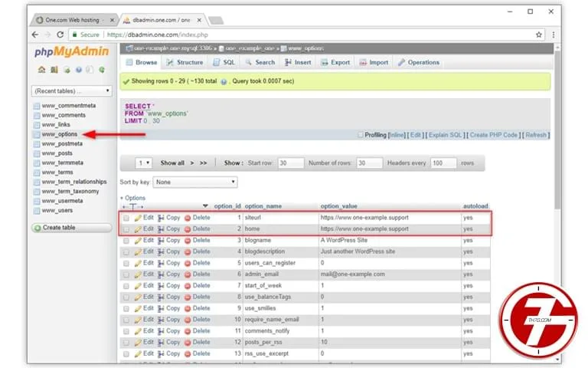Image resolution: width=588 pixels, height=368 pixels.
Task: Click table icon beside www_users
Action: [37, 211]
